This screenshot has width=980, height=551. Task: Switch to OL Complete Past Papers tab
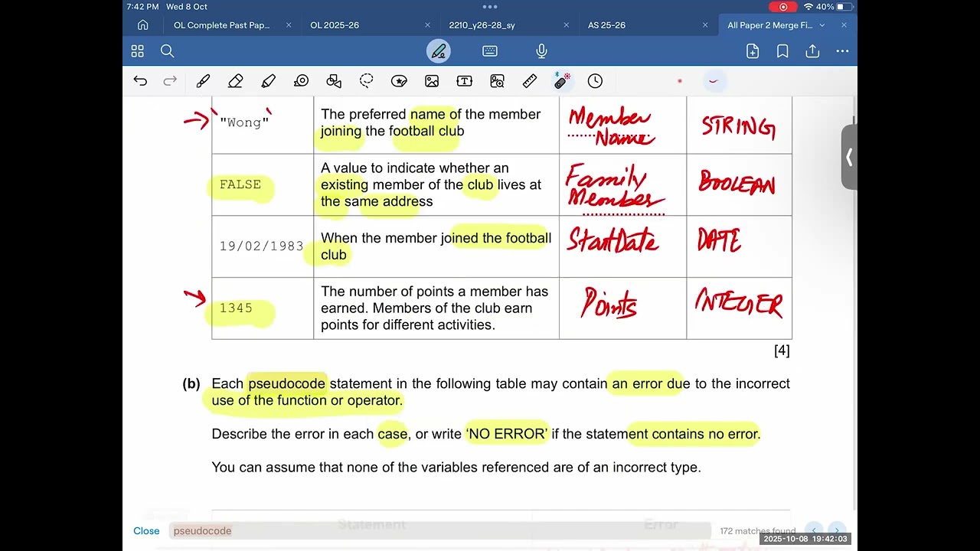coord(221,25)
